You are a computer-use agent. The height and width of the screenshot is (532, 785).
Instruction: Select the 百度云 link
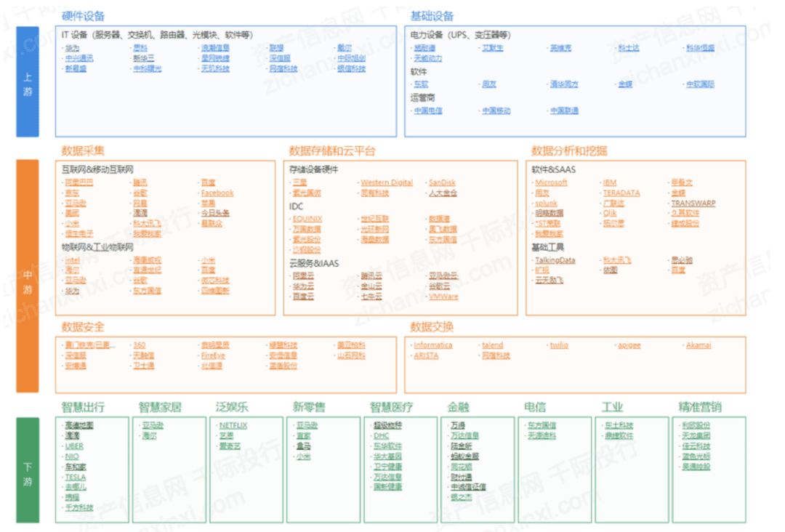coord(303,297)
